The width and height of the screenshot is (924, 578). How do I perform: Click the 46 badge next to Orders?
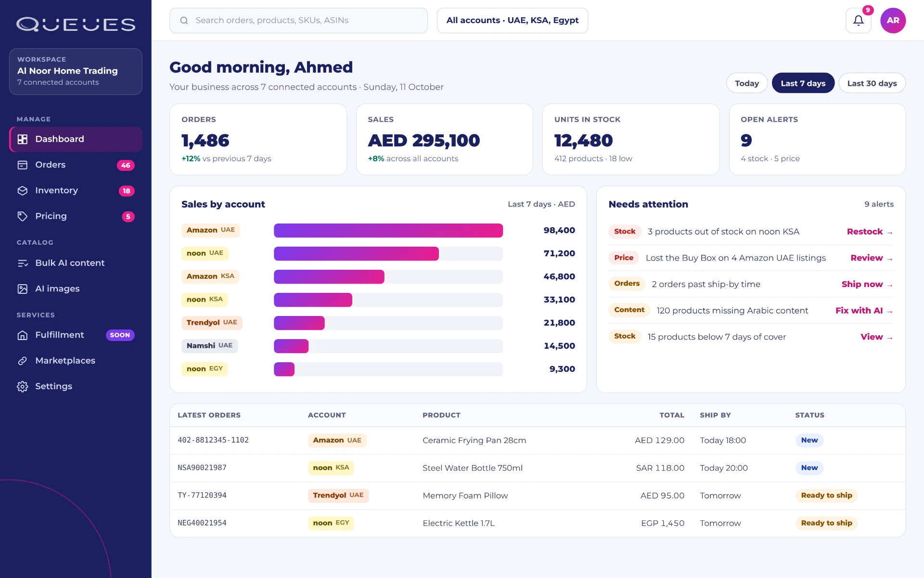click(126, 165)
